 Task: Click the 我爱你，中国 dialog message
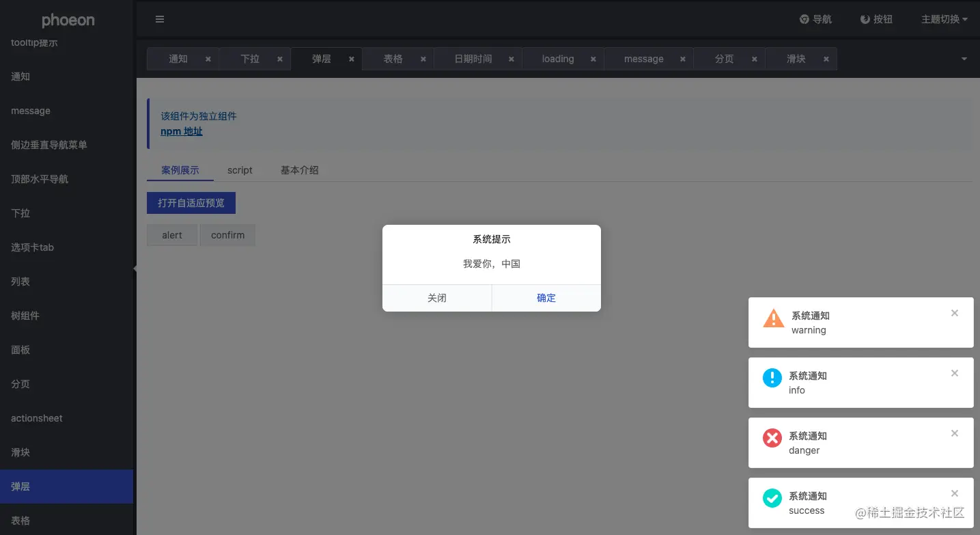(492, 264)
